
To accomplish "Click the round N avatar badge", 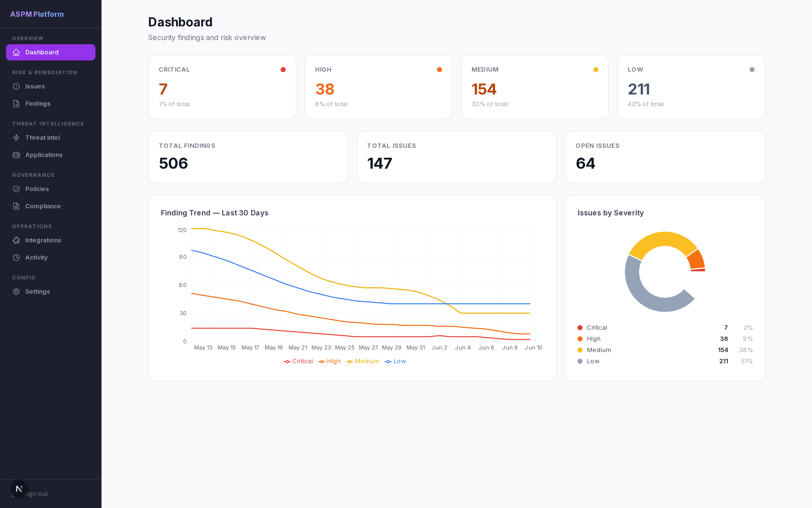I will pyautogui.click(x=19, y=488).
